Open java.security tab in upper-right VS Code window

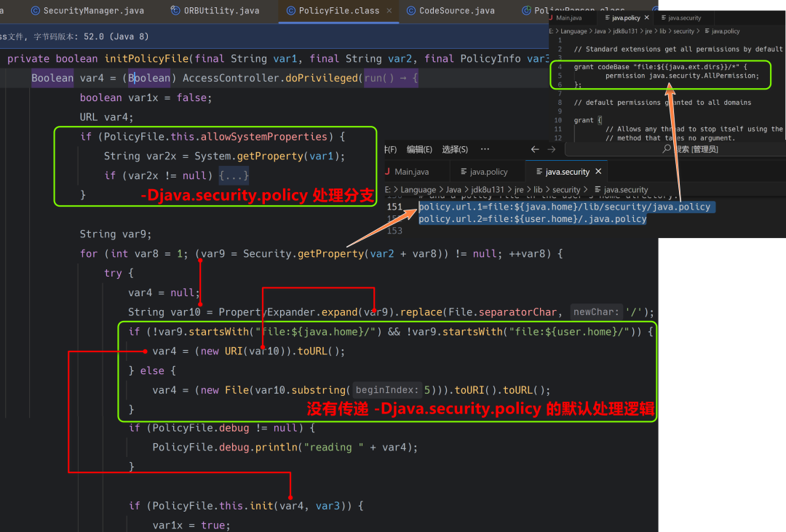pos(684,17)
